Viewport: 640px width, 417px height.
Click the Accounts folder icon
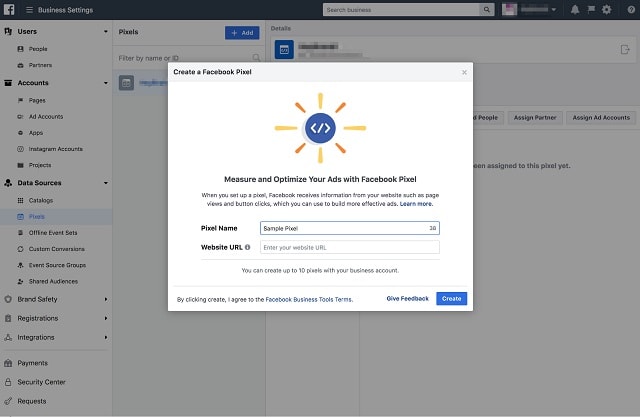pyautogui.click(x=8, y=83)
